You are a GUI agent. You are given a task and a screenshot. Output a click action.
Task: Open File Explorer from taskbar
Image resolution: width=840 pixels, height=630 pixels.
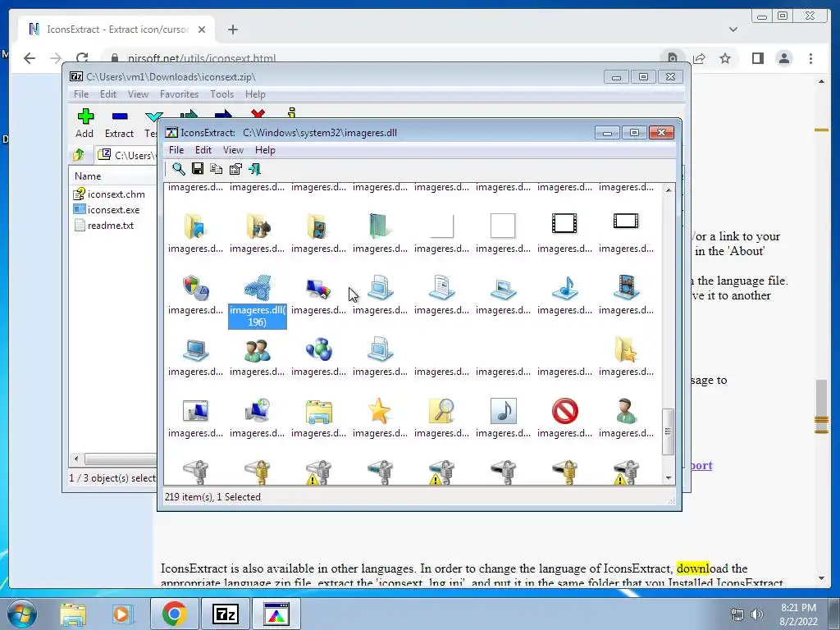73,614
